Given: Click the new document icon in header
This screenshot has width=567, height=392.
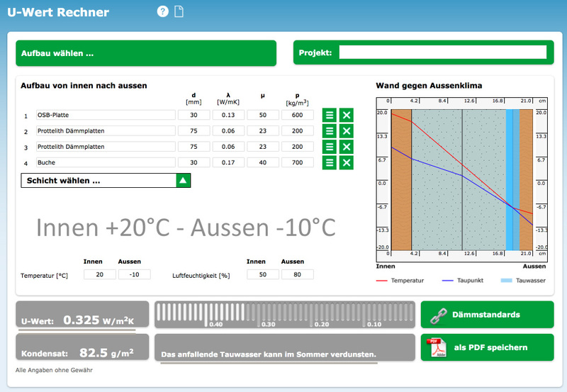Looking at the screenshot, I should (x=179, y=11).
